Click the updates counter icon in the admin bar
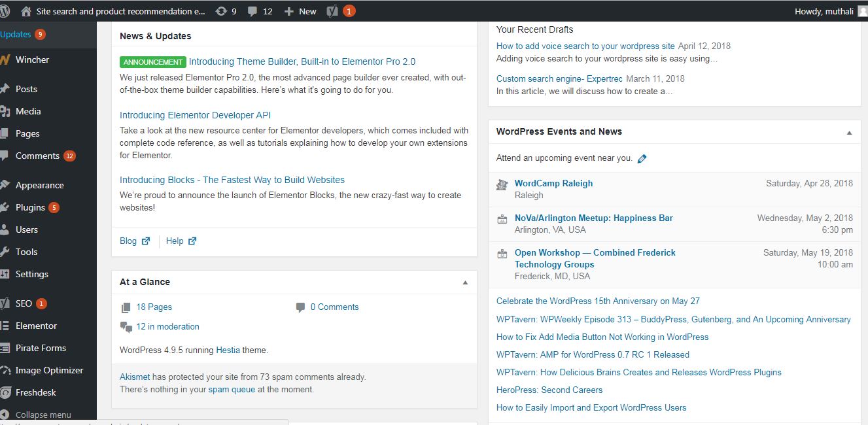868x425 pixels. tap(222, 10)
